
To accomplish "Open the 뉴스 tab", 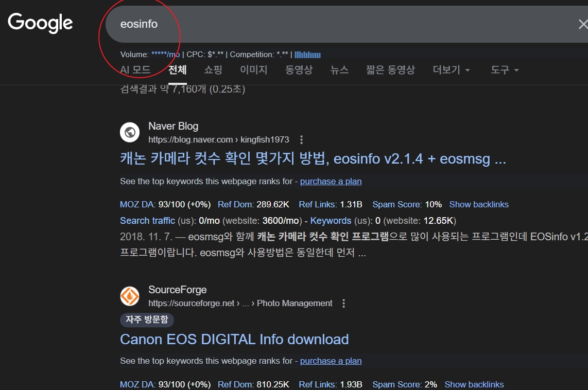I will (339, 69).
